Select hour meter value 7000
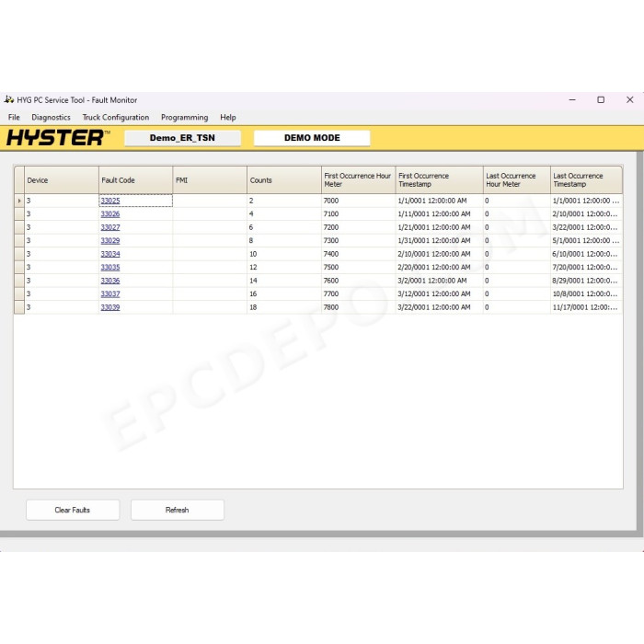This screenshot has width=644, height=644. click(x=359, y=201)
